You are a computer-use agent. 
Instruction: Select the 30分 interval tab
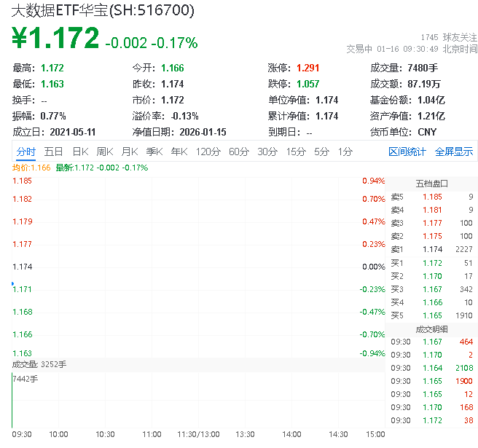[x=267, y=152]
